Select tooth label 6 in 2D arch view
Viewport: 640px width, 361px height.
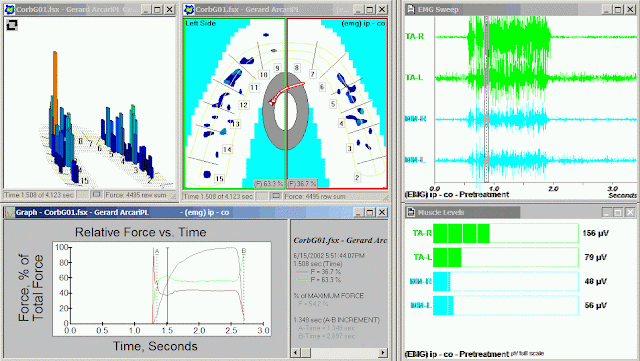point(322,87)
